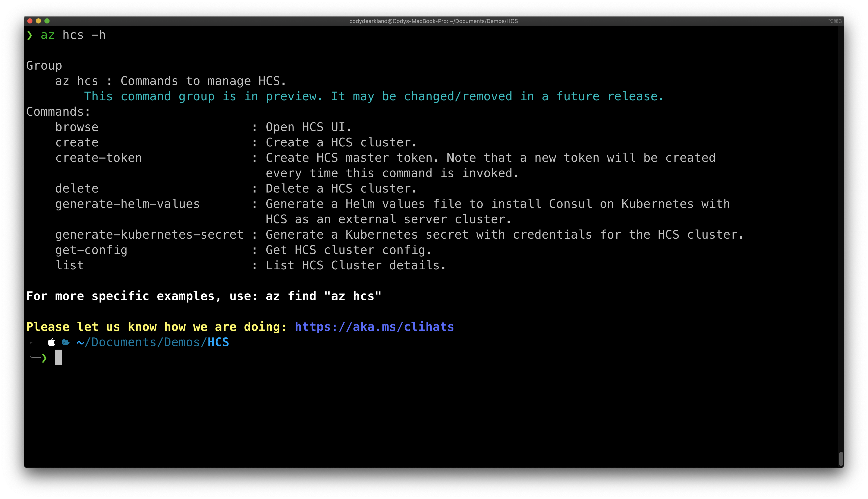Click the folder icon in the prompt

point(66,342)
